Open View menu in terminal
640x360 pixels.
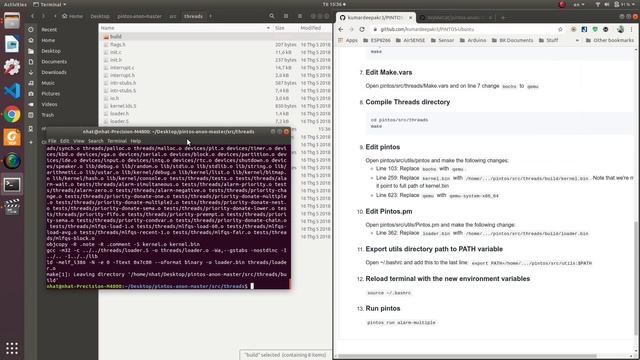pyautogui.click(x=78, y=141)
